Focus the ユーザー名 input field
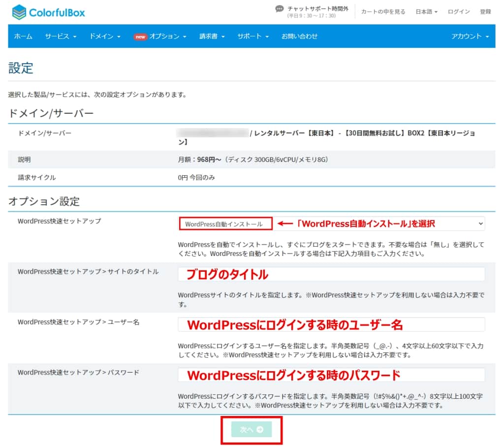 [331, 324]
